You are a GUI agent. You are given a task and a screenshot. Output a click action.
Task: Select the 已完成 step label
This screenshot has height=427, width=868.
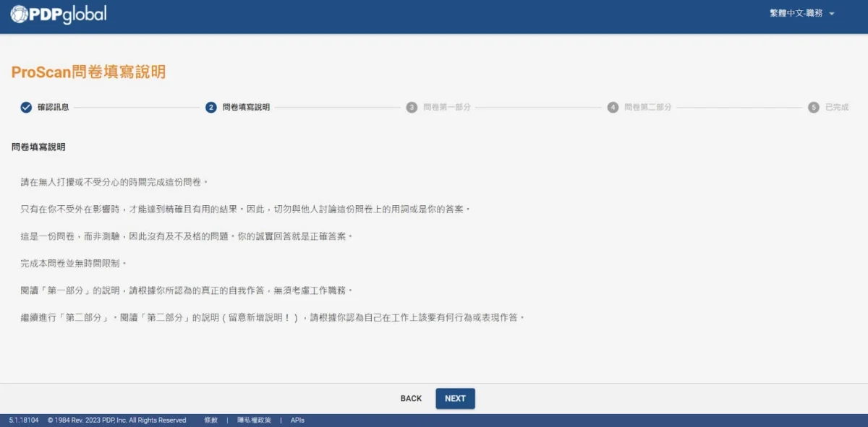point(837,107)
